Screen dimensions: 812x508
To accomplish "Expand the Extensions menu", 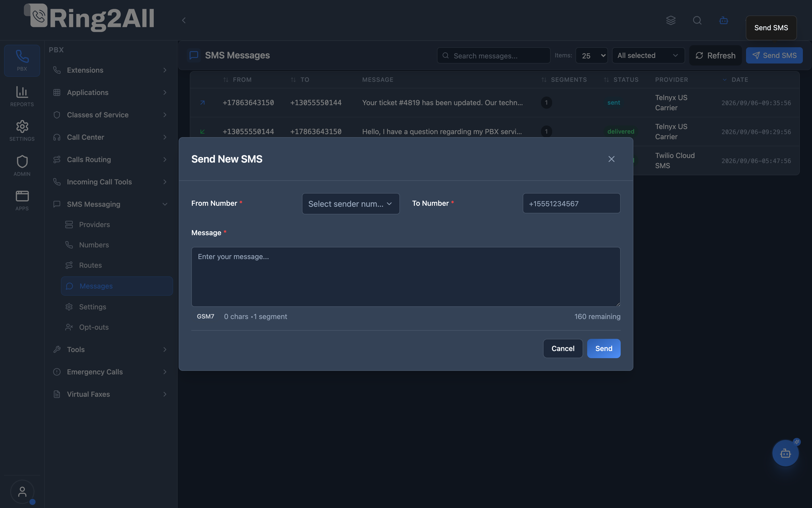I will (x=110, y=70).
